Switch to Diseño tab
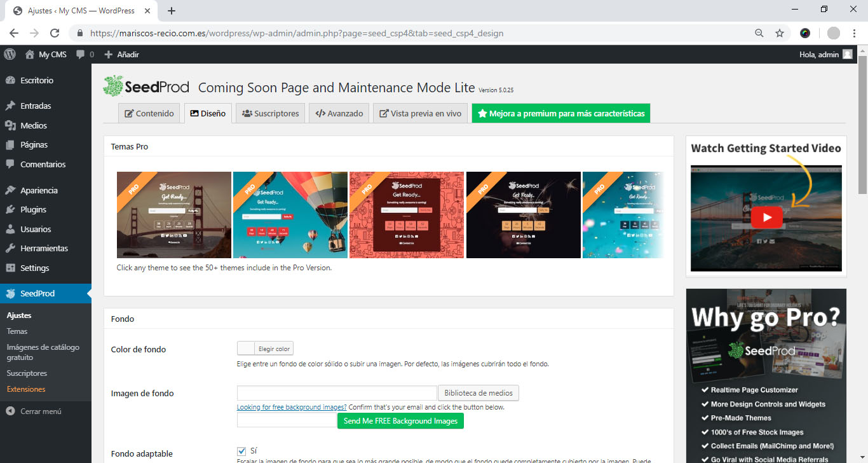The width and height of the screenshot is (868, 463). 208,113
